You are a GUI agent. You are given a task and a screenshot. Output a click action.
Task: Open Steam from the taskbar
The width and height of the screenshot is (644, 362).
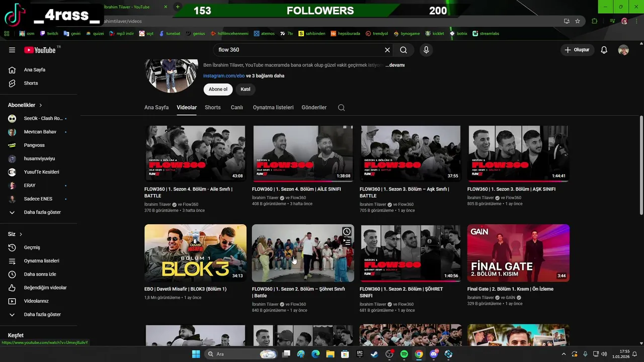click(x=374, y=354)
